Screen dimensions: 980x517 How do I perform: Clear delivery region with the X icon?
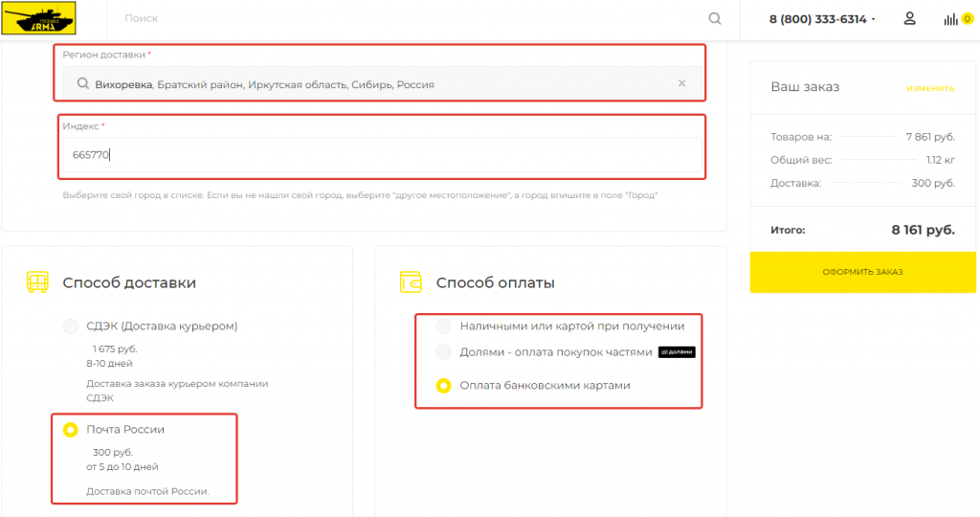point(681,83)
